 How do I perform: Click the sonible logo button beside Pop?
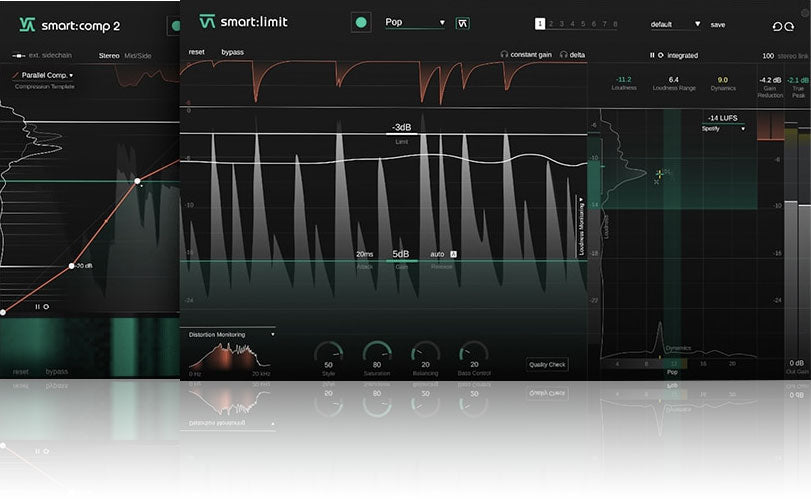point(462,23)
